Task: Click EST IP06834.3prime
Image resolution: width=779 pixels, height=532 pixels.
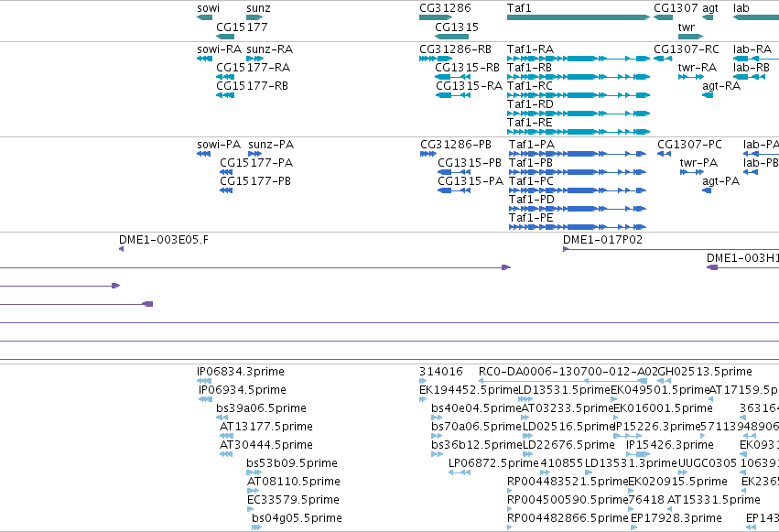Action: coord(241,372)
